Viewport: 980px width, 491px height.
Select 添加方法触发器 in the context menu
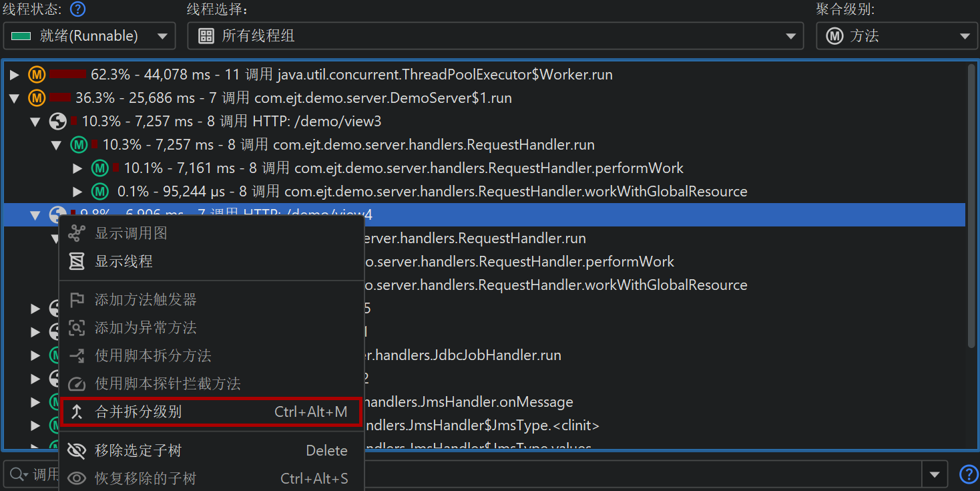point(212,300)
